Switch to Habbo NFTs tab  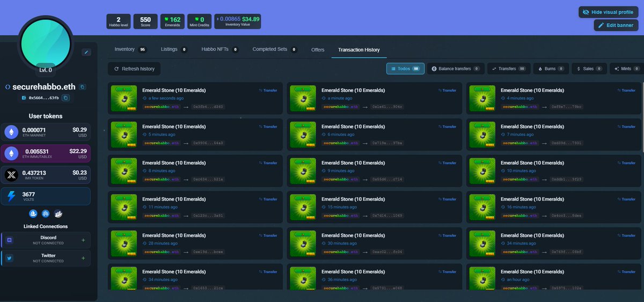point(220,49)
